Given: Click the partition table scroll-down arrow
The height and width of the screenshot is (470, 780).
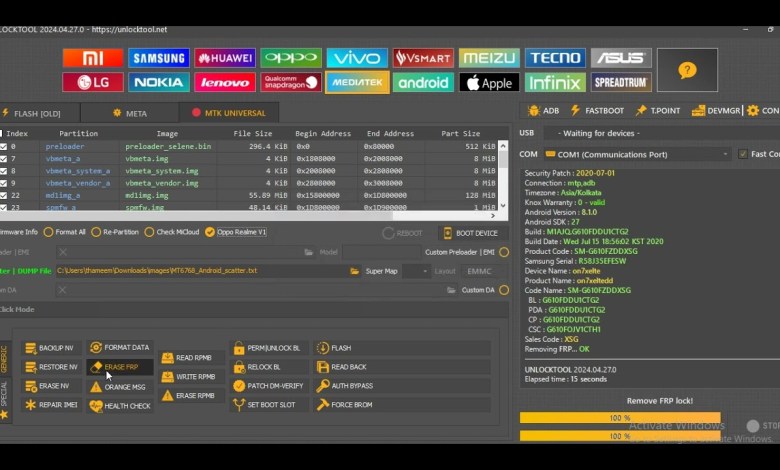Looking at the screenshot, I should 503,205.
